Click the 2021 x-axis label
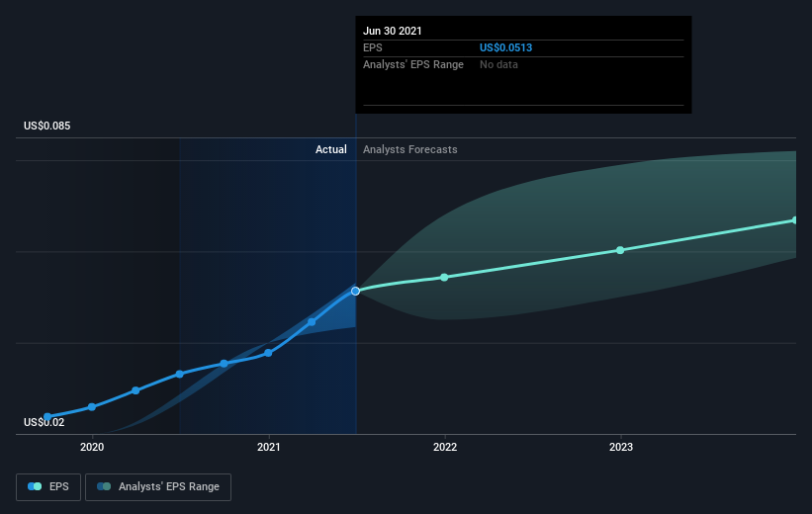The height and width of the screenshot is (514, 812). [268, 447]
